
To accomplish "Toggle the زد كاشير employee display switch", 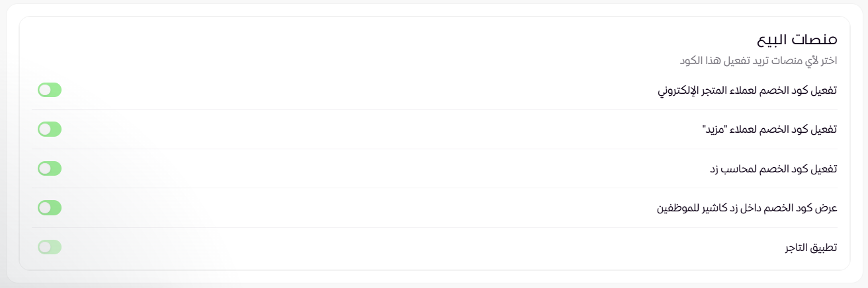I will 50,208.
